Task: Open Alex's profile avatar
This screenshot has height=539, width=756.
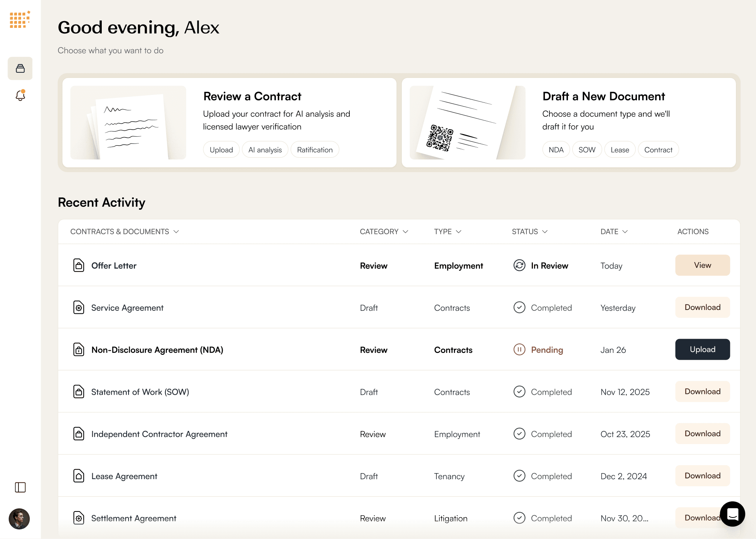Action: coord(19,519)
